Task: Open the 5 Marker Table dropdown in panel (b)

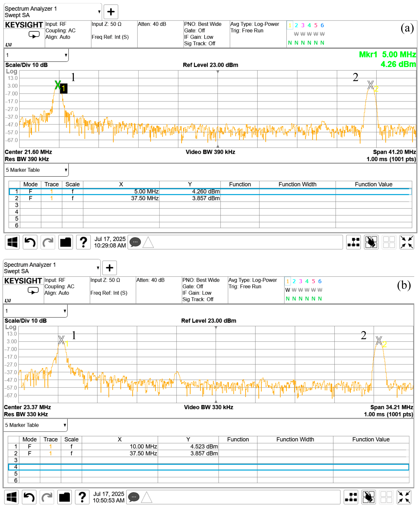Action: (35, 425)
